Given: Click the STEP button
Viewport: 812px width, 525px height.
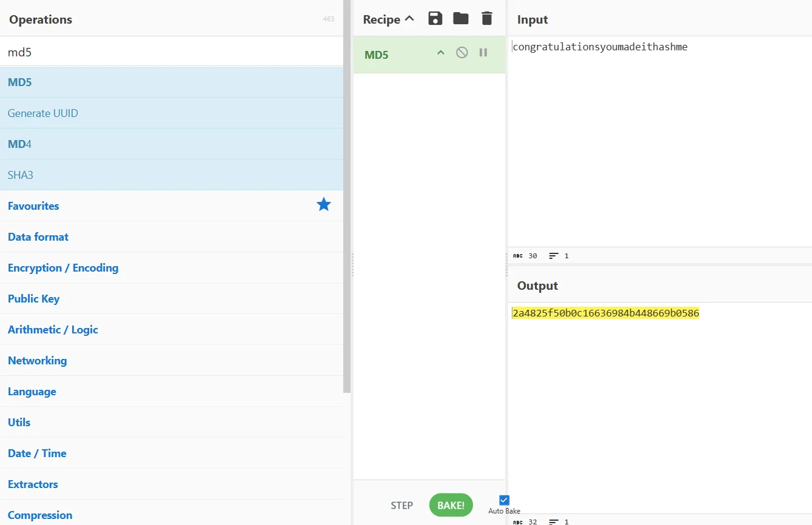Looking at the screenshot, I should point(401,506).
